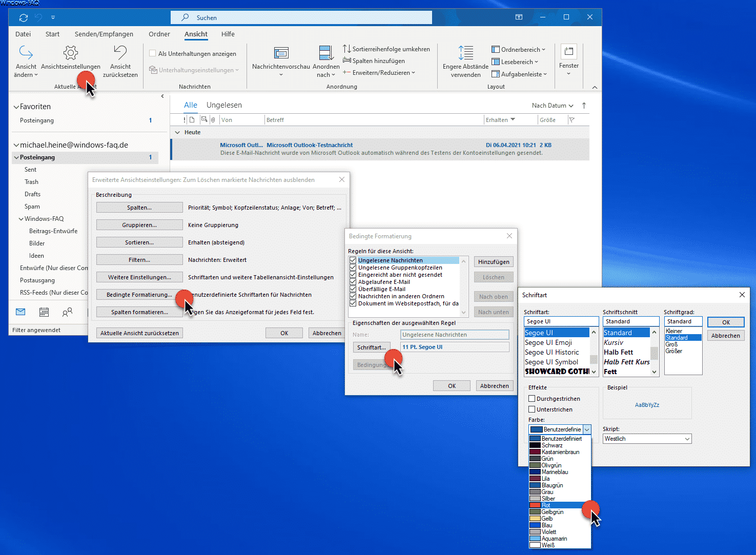Screen dimensions: 756x555
Task: Uncheck Nachrichten in anderen Ordnern rule
Action: pos(353,296)
